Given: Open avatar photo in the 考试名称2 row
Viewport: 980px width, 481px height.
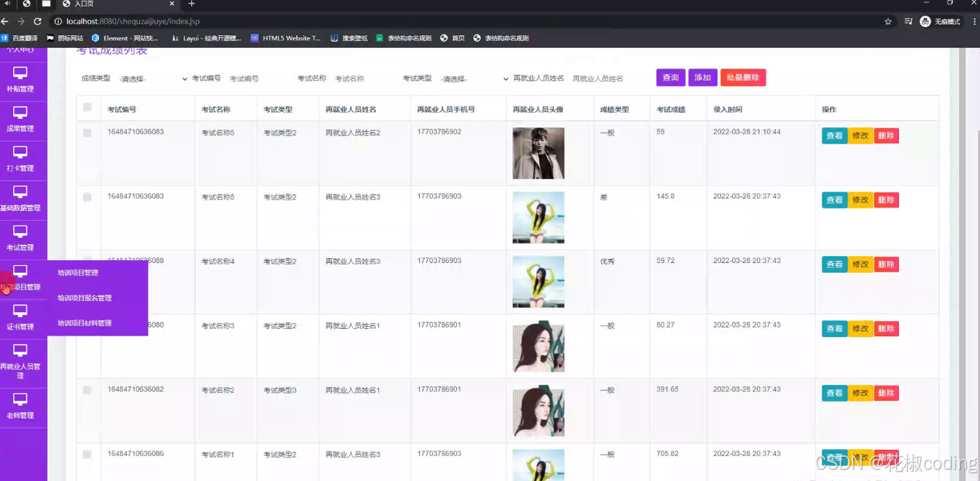Looking at the screenshot, I should click(538, 410).
